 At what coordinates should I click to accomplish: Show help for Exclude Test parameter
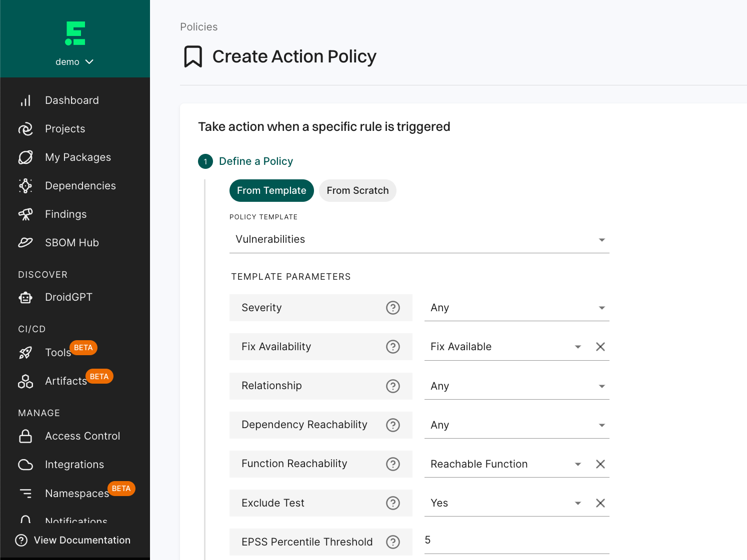coord(393,503)
